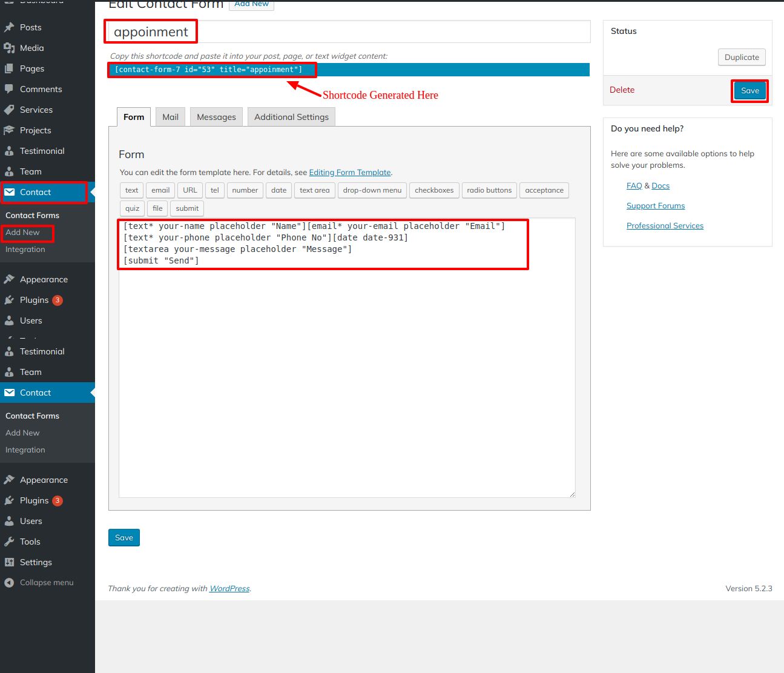
Task: Open Plugins menu with 3 updates badge
Action: [35, 300]
